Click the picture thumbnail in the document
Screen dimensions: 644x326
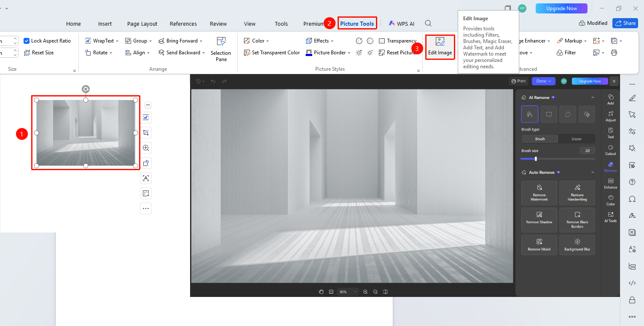(x=86, y=133)
